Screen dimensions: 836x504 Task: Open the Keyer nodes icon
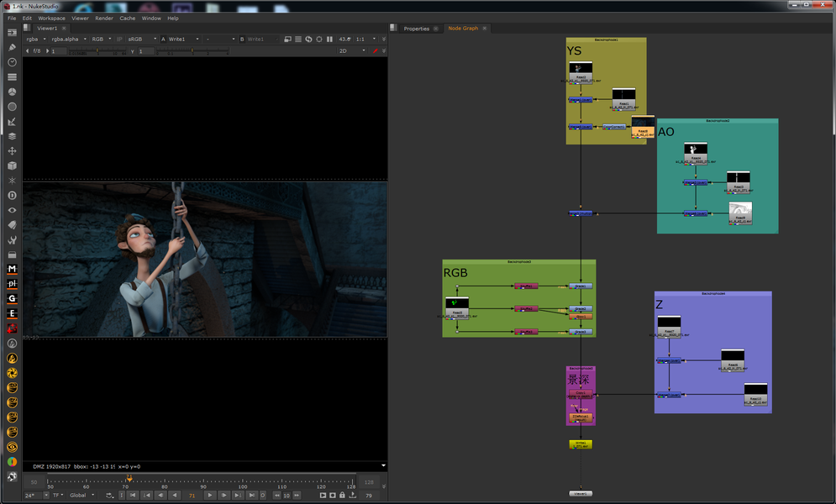point(12,122)
